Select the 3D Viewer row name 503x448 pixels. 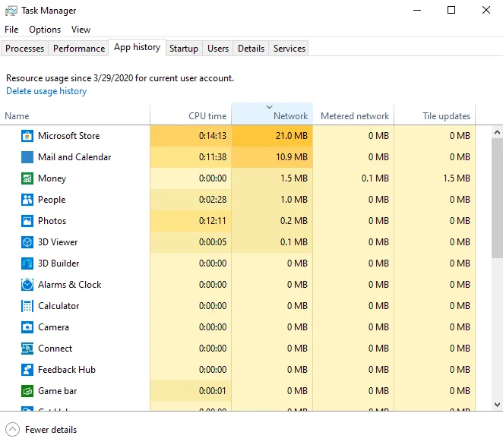(x=58, y=242)
